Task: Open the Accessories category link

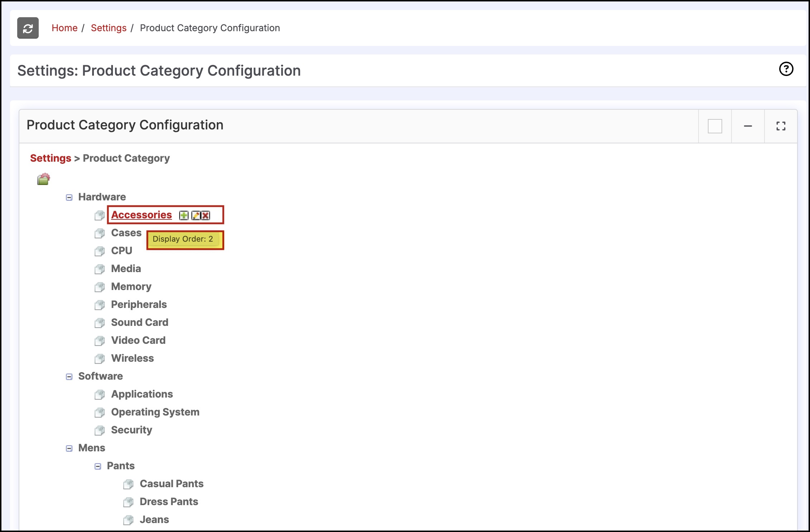Action: tap(142, 215)
